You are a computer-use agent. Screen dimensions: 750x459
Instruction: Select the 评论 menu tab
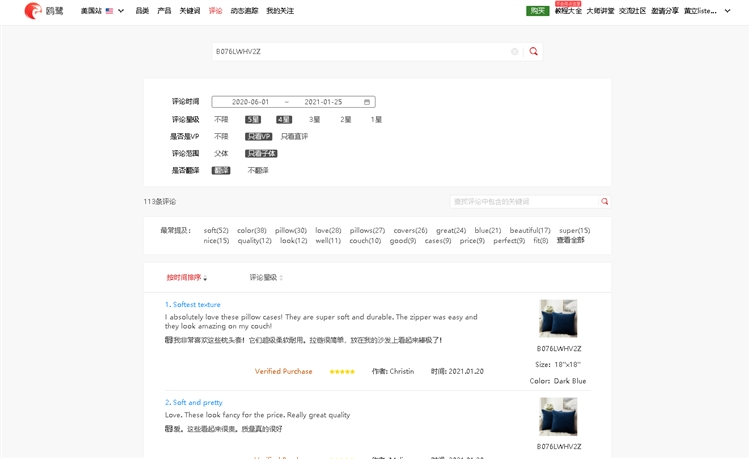[x=215, y=11]
